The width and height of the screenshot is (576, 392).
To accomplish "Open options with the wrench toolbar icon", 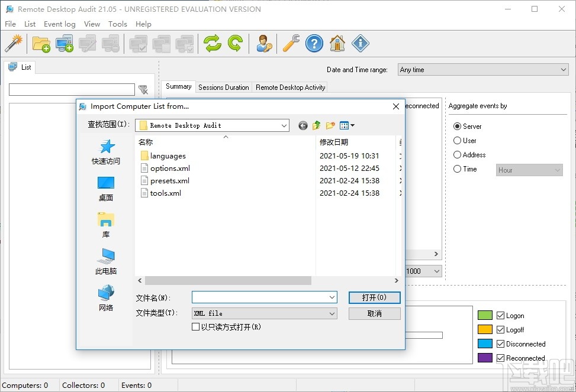I will point(289,43).
